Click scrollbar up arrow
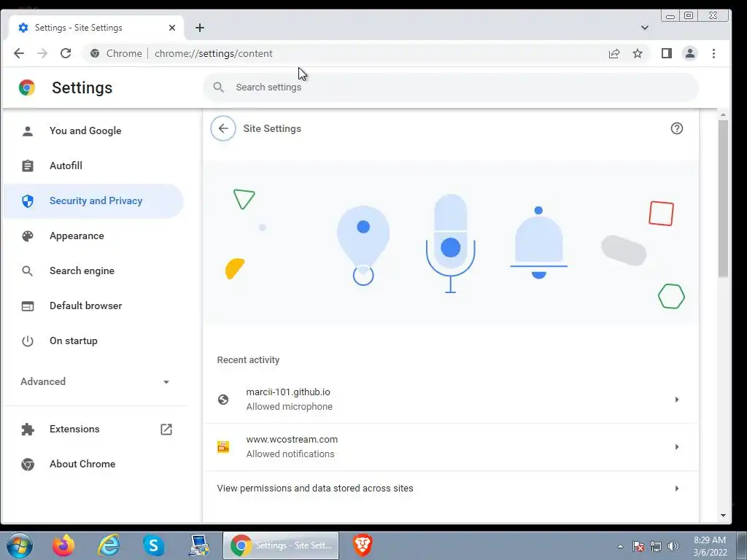 pyautogui.click(x=723, y=114)
